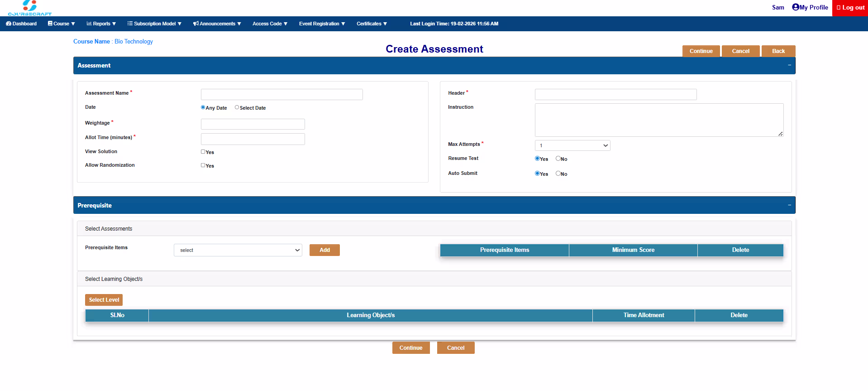
Task: Click the Sl.No column header
Action: click(117, 315)
